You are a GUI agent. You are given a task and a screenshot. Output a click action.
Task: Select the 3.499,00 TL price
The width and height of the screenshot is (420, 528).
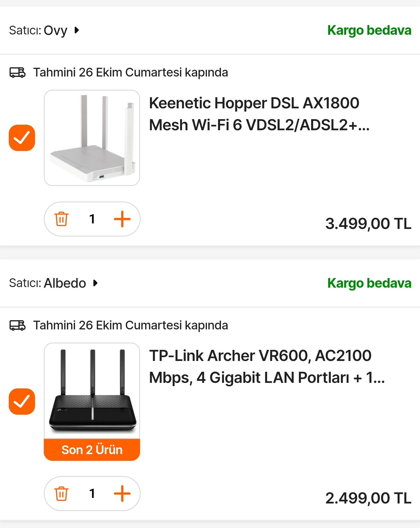tap(368, 224)
